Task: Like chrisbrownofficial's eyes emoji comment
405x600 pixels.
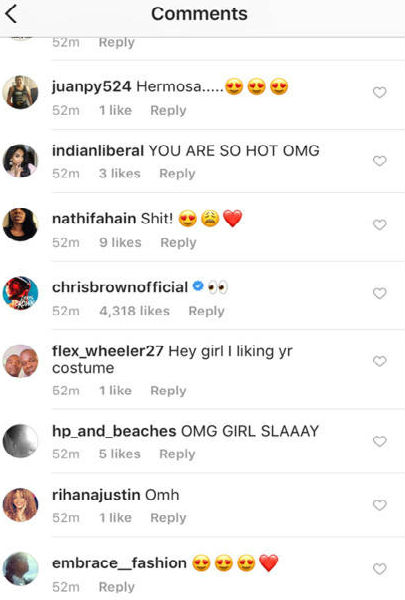Action: (379, 293)
